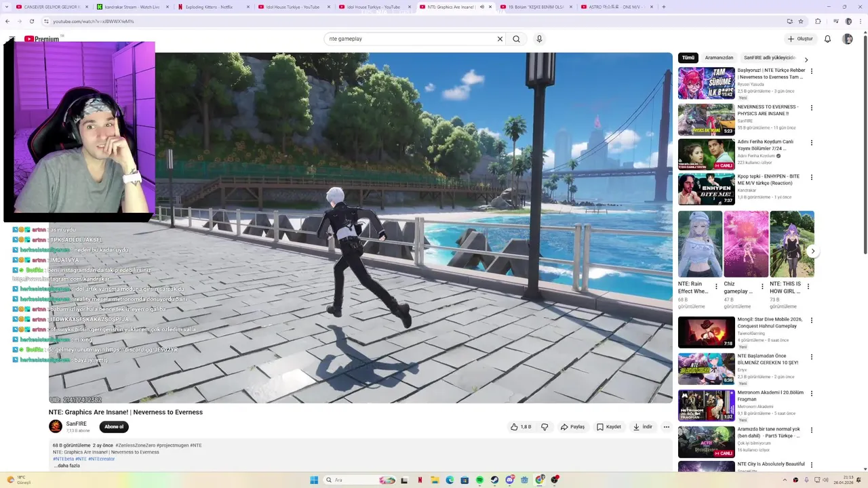Open options for 'Mongil: Star Dive Mobile' video
The image size is (868, 488).
tap(812, 321)
